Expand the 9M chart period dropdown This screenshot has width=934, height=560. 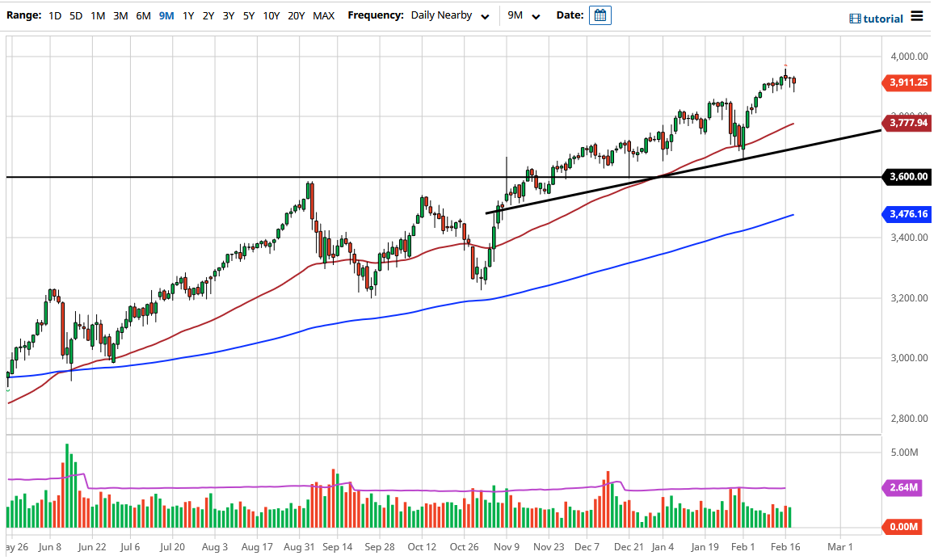[520, 15]
